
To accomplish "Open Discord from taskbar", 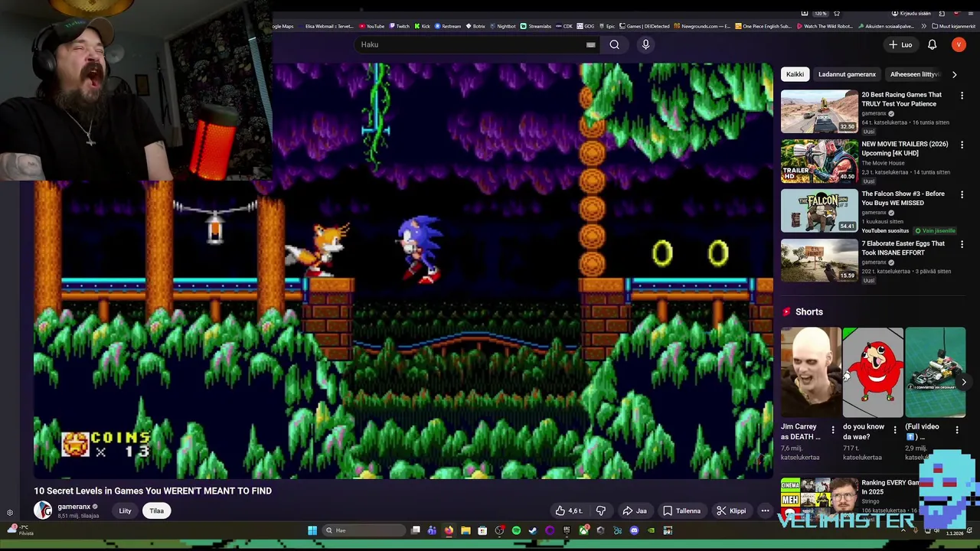I will [634, 530].
